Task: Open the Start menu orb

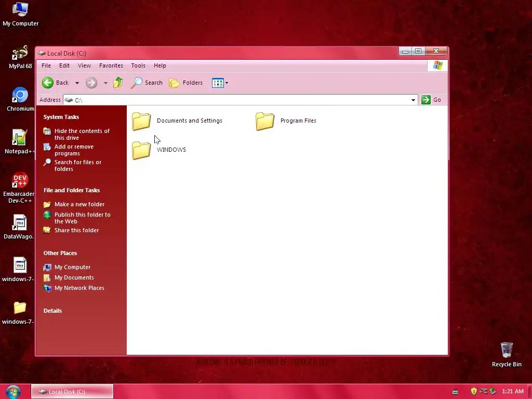Action: click(x=13, y=392)
